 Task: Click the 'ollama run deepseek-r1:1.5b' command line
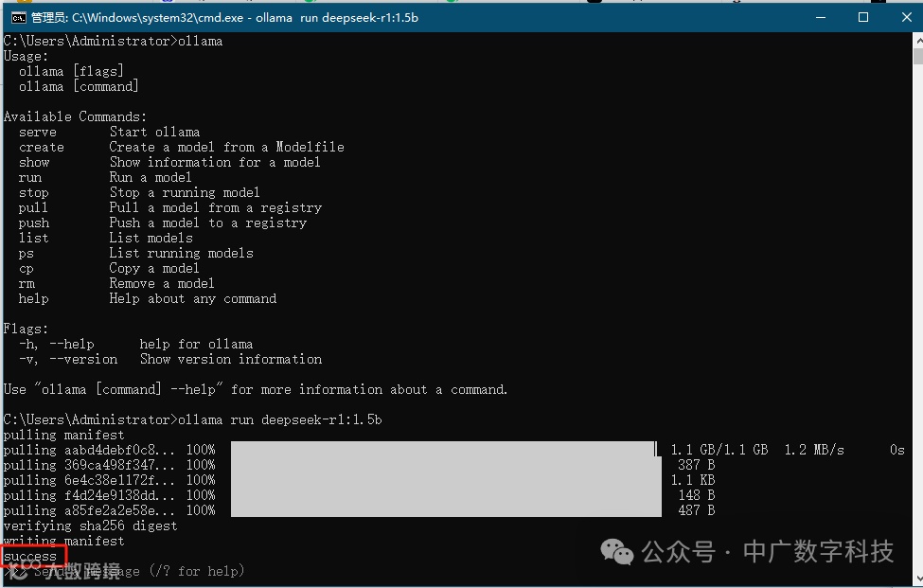click(192, 419)
